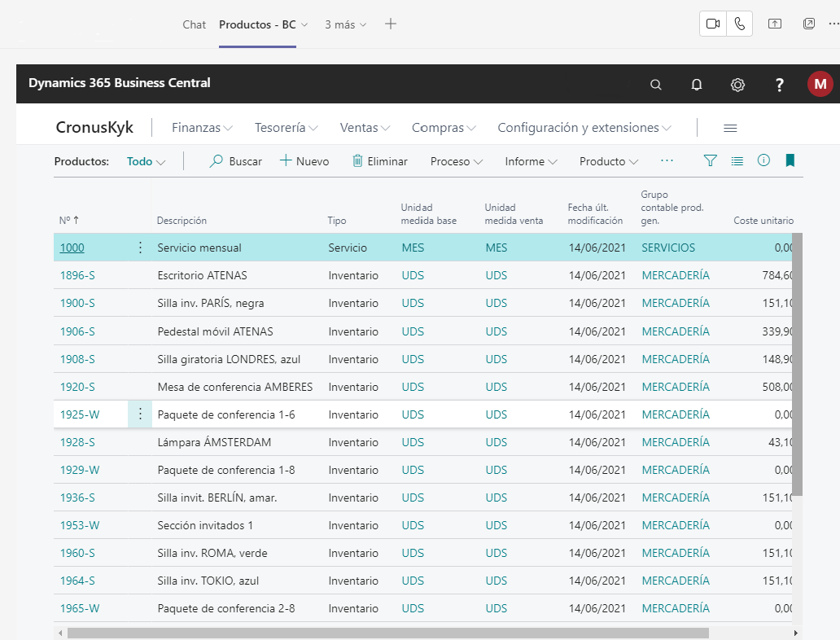This screenshot has height=640, width=840.
Task: Open the hamburger navigation menu
Action: click(730, 128)
